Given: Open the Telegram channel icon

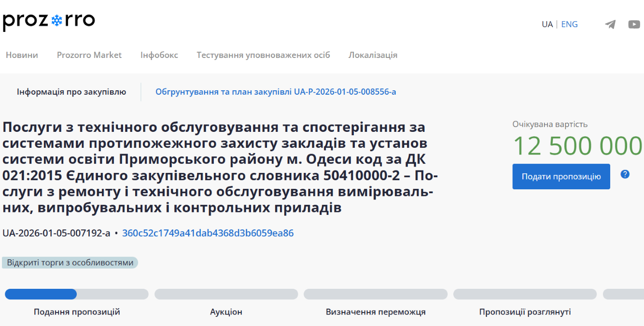Looking at the screenshot, I should 610,24.
